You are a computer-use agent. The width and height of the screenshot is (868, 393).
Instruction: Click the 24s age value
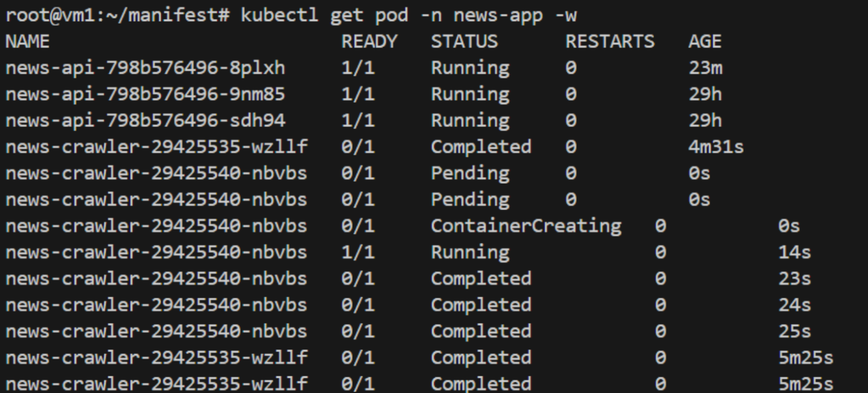click(794, 304)
